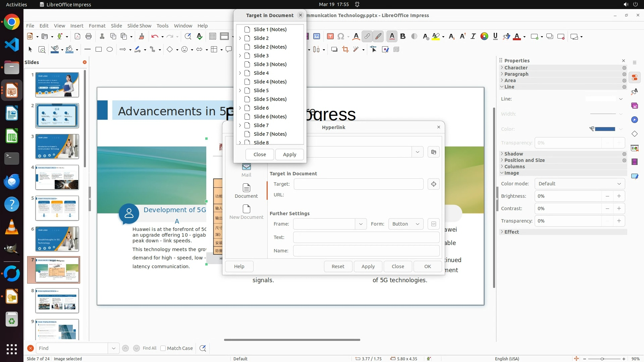Click the blue Line color swatch
Image resolution: width=644 pixels, height=362 pixels.
click(605, 129)
